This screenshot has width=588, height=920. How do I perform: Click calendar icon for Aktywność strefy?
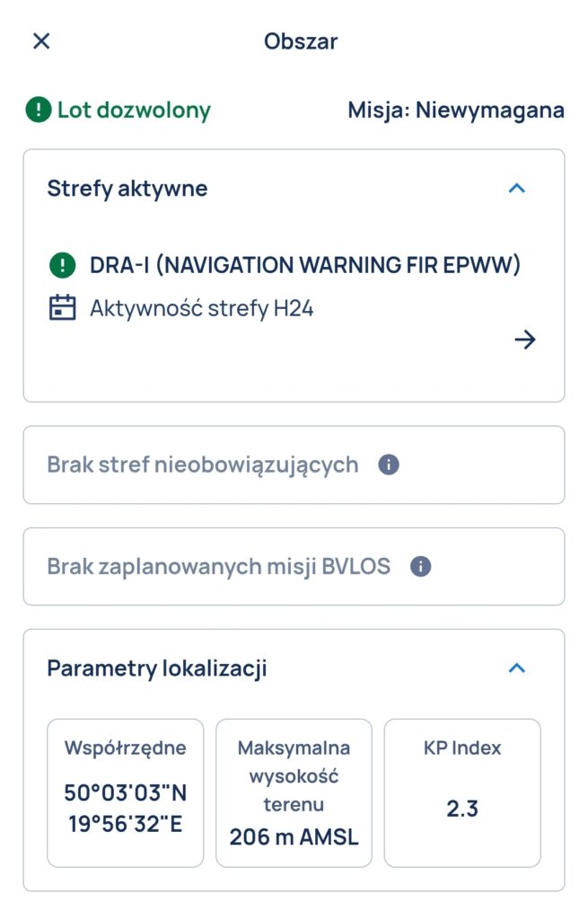point(62,309)
